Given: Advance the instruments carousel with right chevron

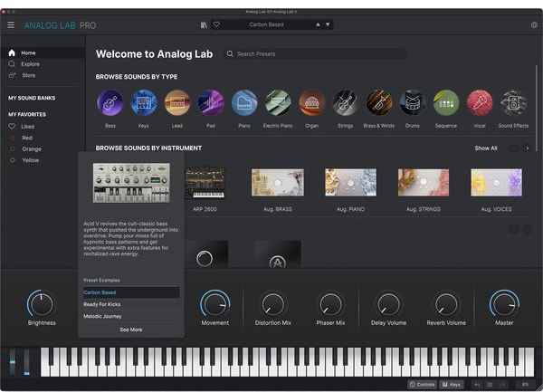Looking at the screenshot, I should click(527, 148).
